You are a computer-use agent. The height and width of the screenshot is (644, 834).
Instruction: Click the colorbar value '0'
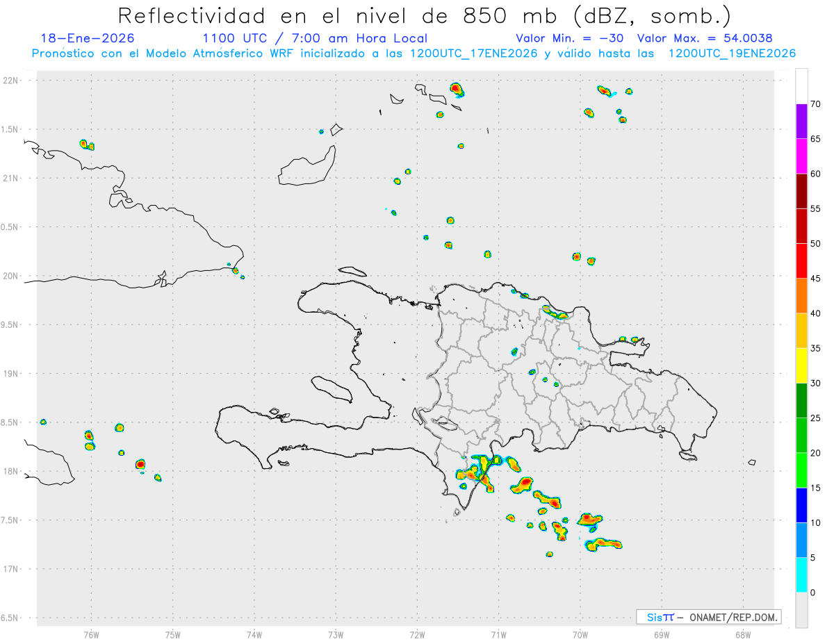click(813, 593)
